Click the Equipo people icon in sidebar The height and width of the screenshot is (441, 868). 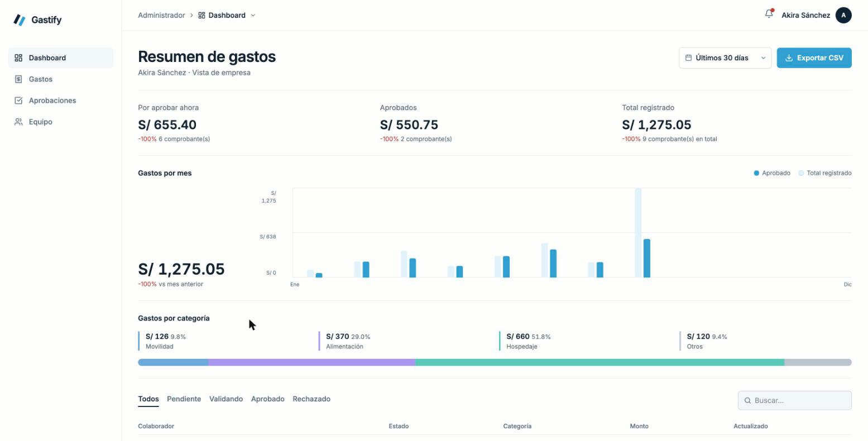(x=18, y=122)
